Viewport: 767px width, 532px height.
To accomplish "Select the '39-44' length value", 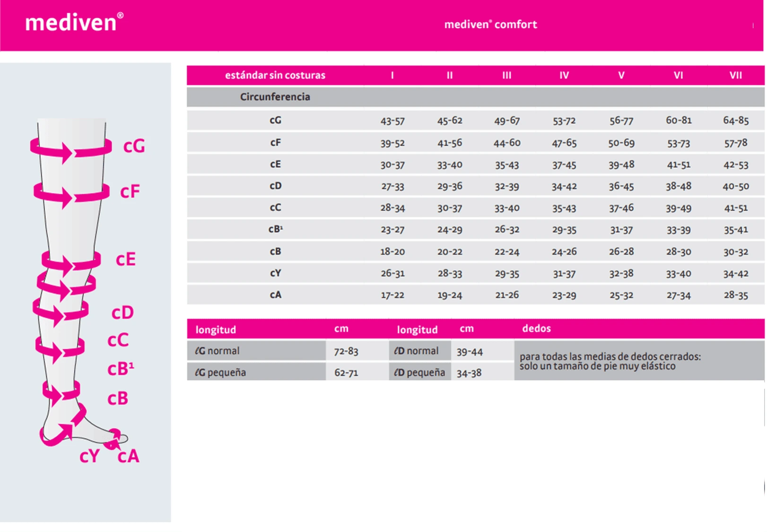I will coord(470,352).
